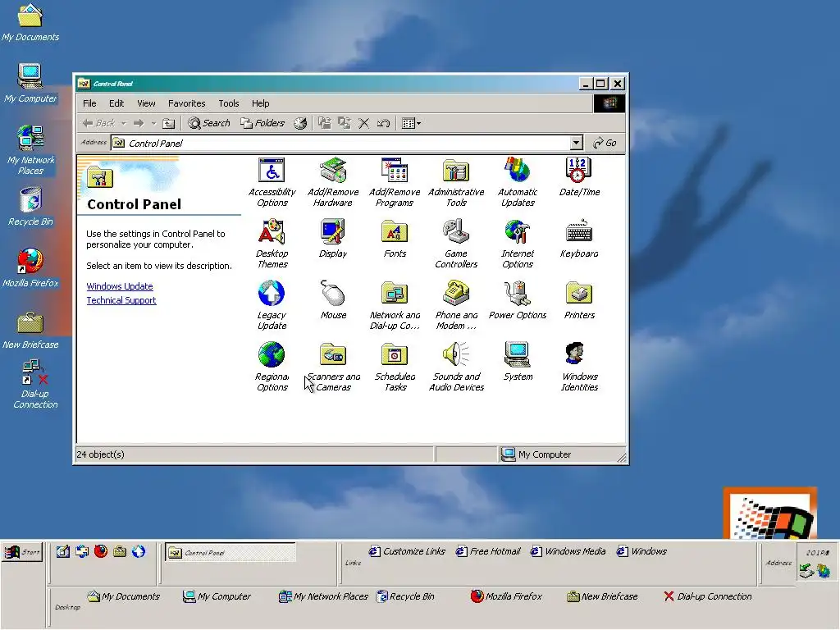This screenshot has height=630, width=840.
Task: Open the Printers folder
Action: click(579, 300)
